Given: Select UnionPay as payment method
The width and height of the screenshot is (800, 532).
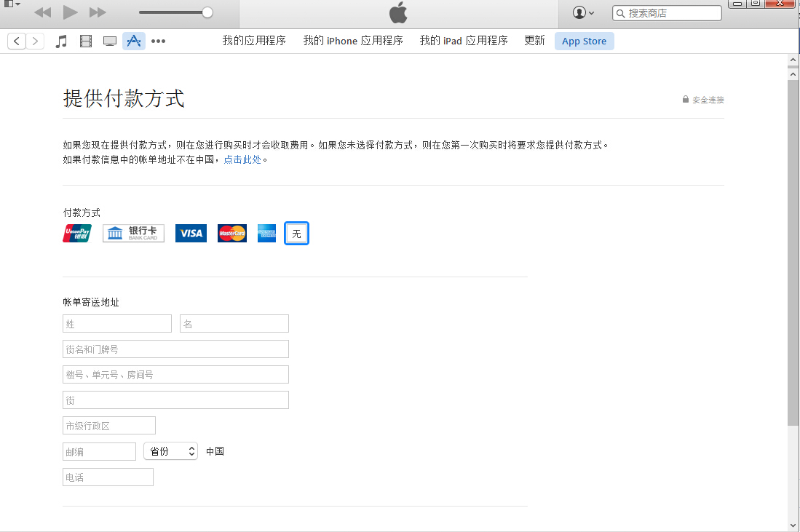Looking at the screenshot, I should click(77, 234).
